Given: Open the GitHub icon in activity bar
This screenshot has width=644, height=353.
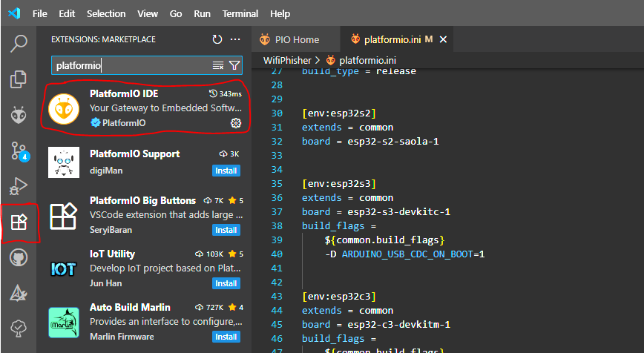Looking at the screenshot, I should point(19,258).
